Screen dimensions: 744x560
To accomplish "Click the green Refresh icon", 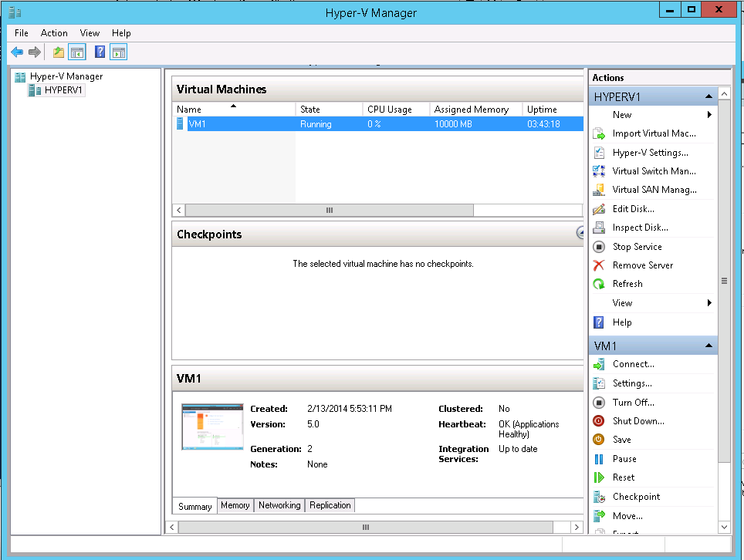I will (x=599, y=284).
